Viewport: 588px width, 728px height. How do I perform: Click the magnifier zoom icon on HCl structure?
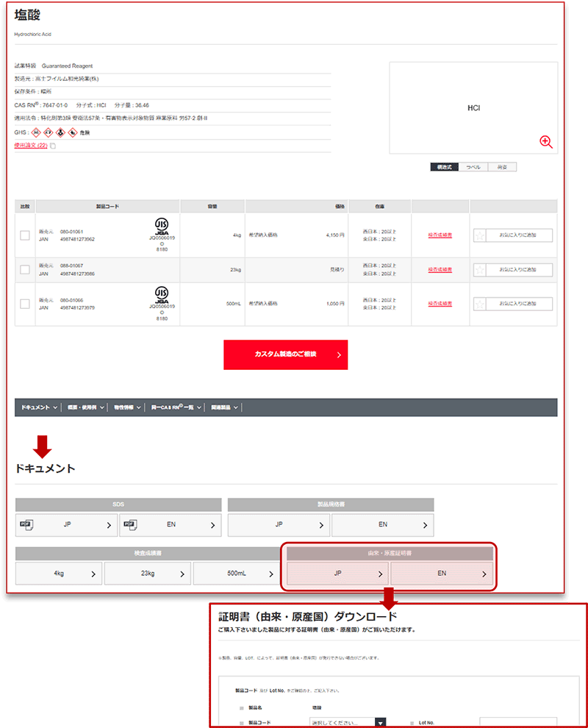pos(545,141)
